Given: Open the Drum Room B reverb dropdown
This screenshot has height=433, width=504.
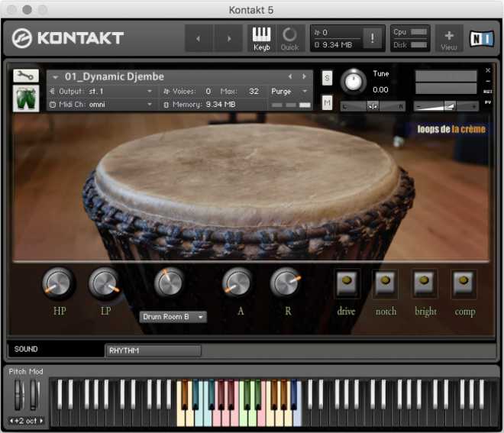Looking at the screenshot, I should coord(173,317).
